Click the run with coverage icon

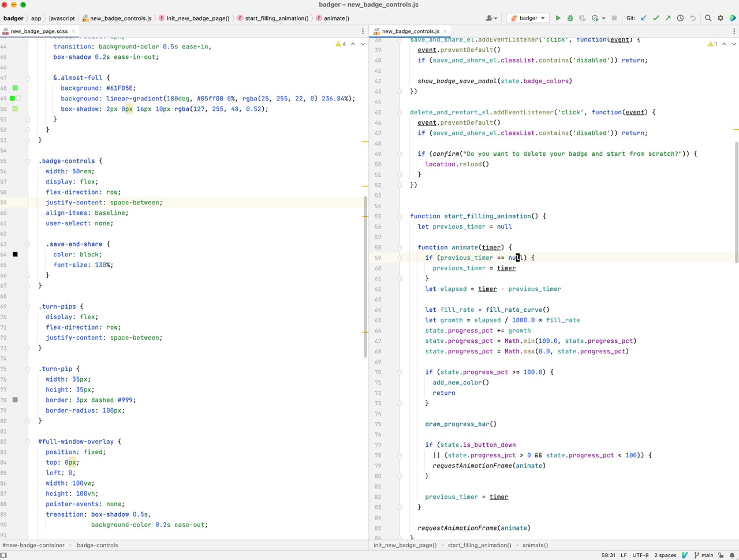coord(582,18)
